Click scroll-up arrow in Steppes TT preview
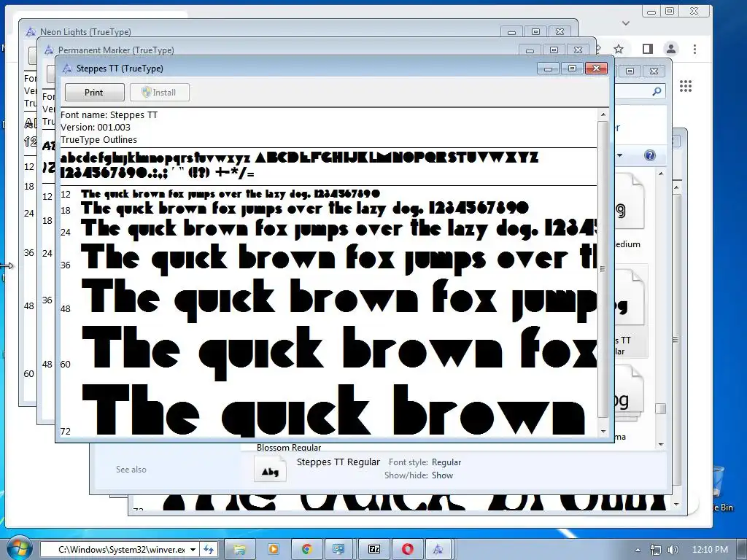The width and height of the screenshot is (747, 560). tap(603, 114)
